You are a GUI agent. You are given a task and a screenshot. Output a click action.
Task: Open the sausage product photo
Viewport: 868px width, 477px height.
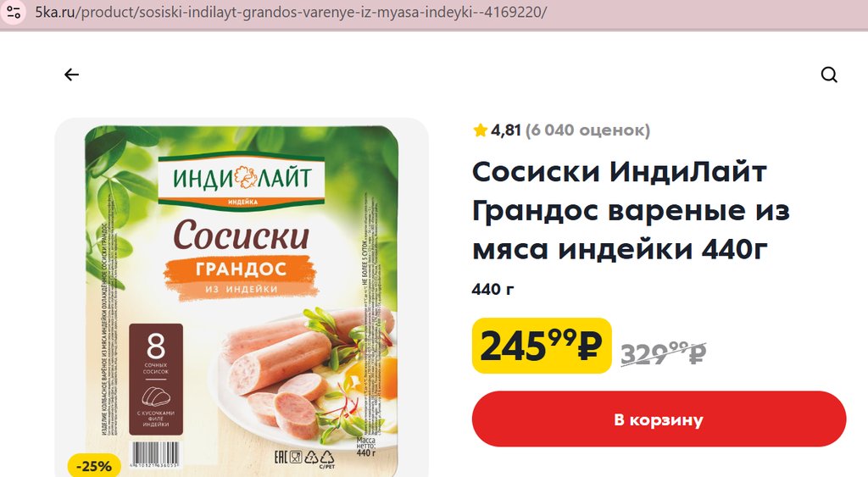pos(242,297)
